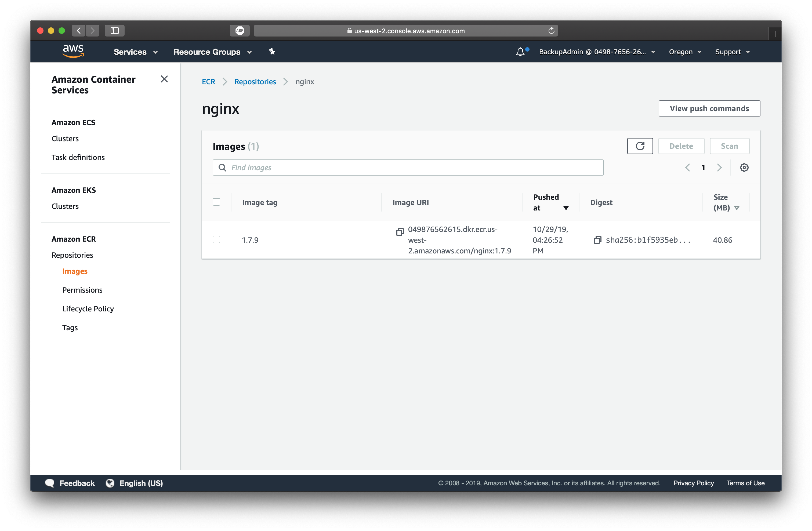This screenshot has width=812, height=531.
Task: Select the Images menu item in sidebar
Action: [75, 271]
